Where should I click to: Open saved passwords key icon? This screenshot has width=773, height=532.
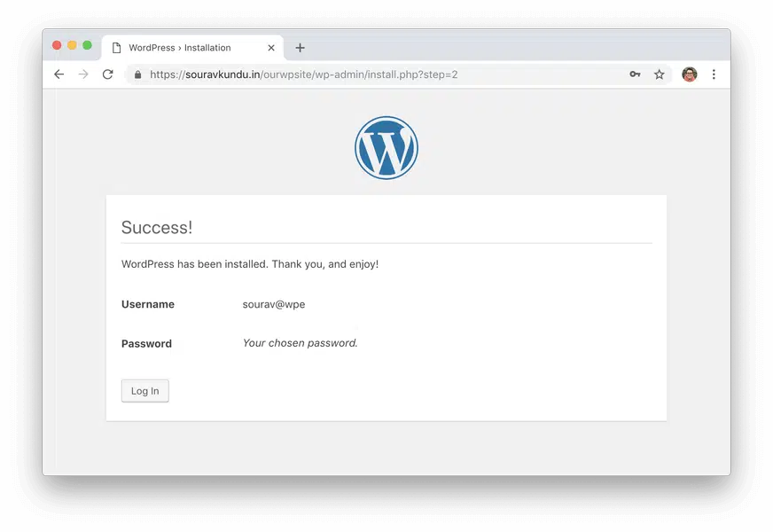tap(635, 74)
